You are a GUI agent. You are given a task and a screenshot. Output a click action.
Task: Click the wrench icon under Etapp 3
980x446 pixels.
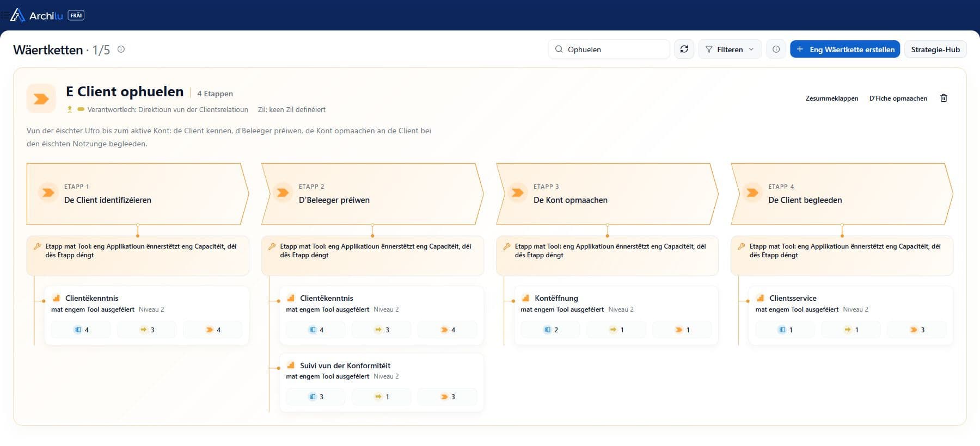[x=506, y=246]
